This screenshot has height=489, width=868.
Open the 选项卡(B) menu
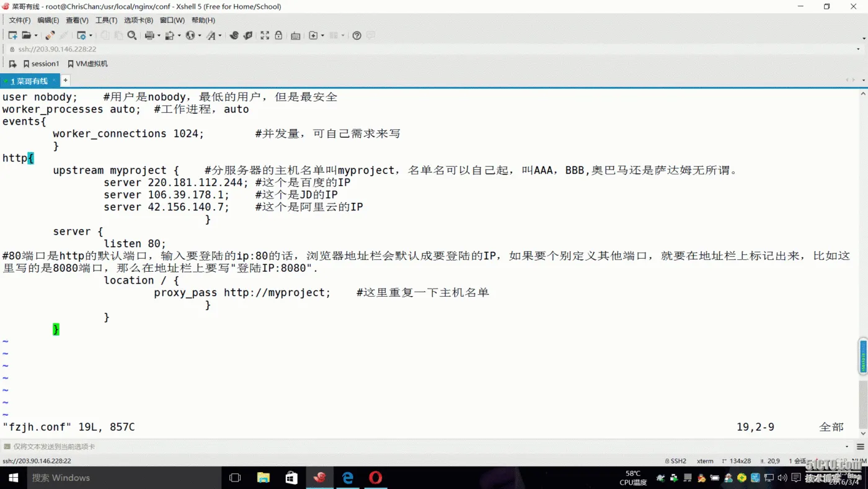tap(139, 20)
